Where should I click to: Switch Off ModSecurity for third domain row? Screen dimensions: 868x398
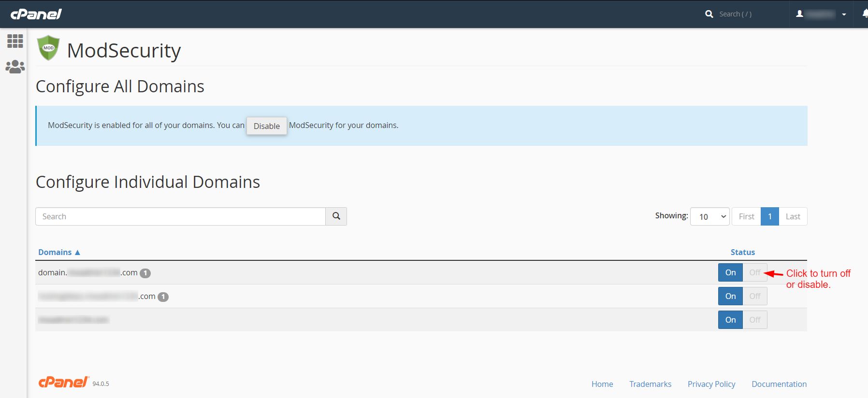pos(755,320)
